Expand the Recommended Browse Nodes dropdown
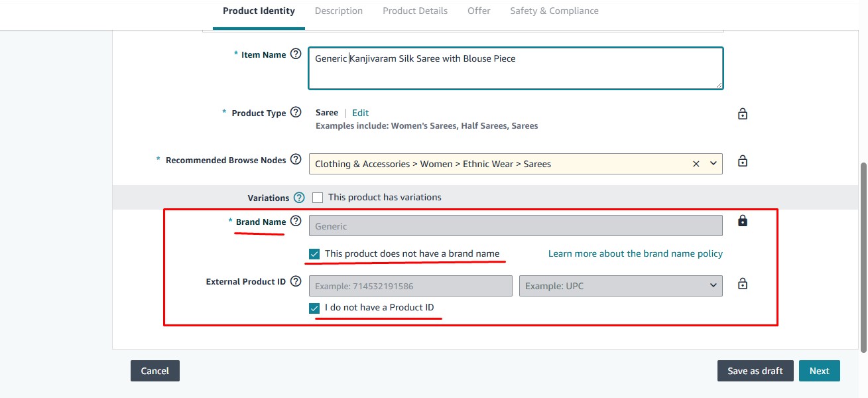 click(x=713, y=164)
